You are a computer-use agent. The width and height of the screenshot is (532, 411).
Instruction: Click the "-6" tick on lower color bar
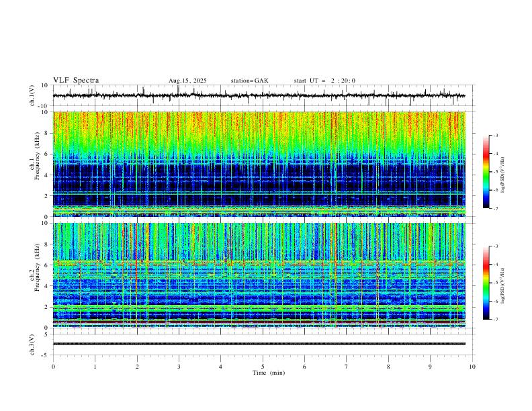(x=495, y=301)
